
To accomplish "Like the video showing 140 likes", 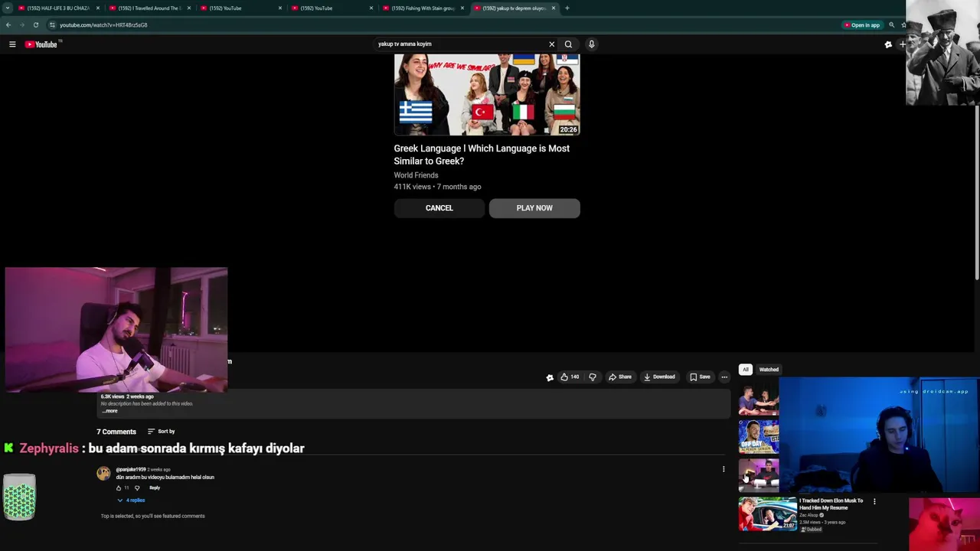I will click(570, 377).
